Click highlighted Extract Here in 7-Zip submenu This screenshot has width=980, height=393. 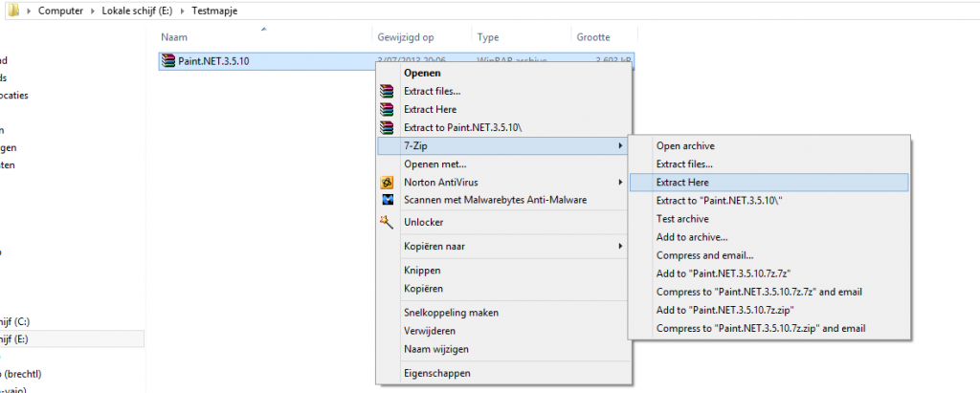pyautogui.click(x=768, y=183)
